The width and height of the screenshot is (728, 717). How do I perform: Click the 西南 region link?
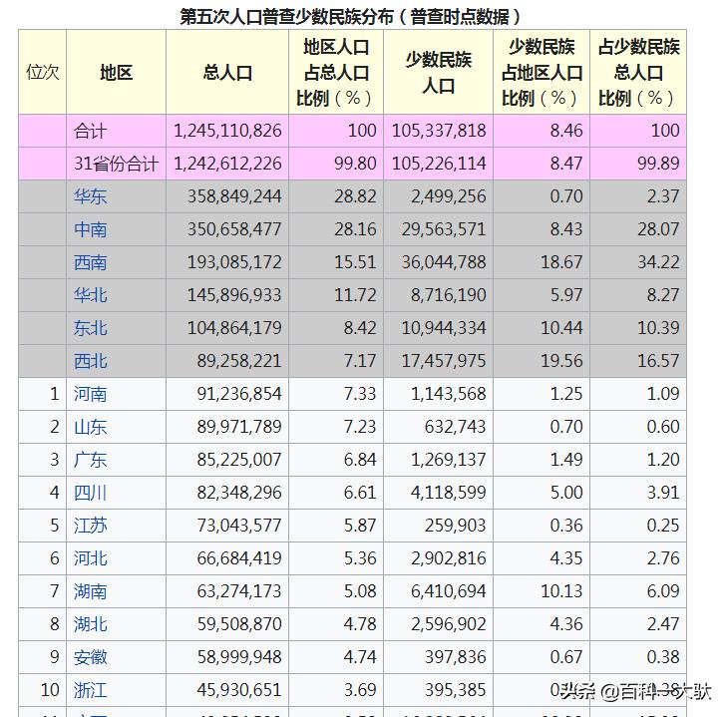tap(91, 262)
